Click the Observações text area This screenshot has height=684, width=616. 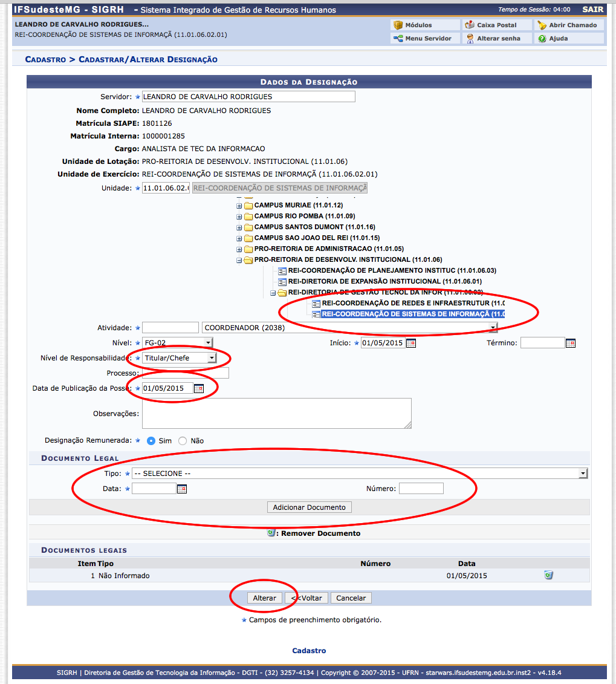point(276,414)
